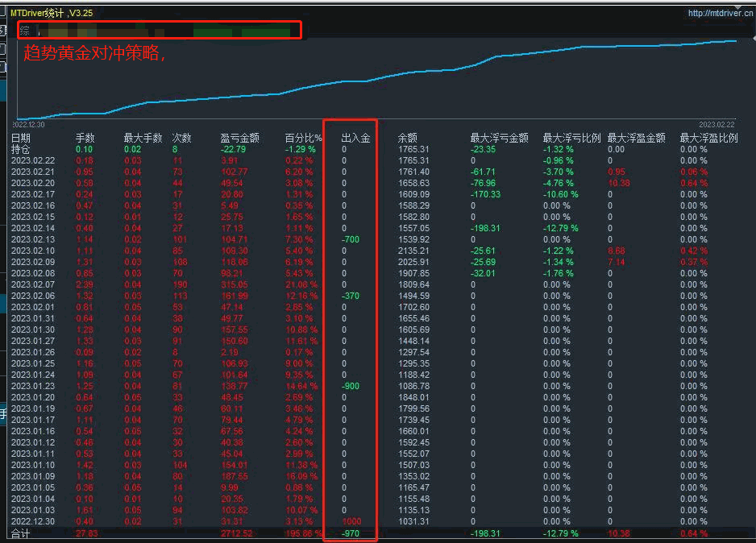Click the 手数 column header
The width and height of the screenshot is (756, 543).
85,138
